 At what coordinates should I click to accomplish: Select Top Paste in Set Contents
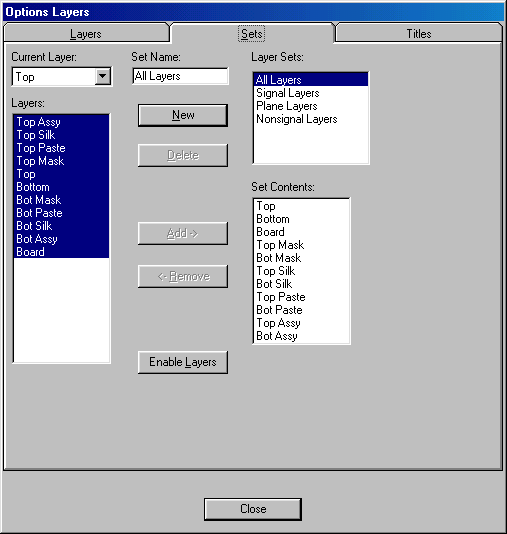click(301, 297)
